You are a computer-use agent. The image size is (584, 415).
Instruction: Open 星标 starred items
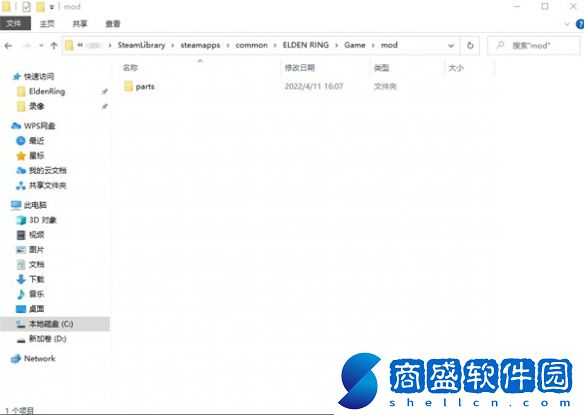(x=36, y=155)
